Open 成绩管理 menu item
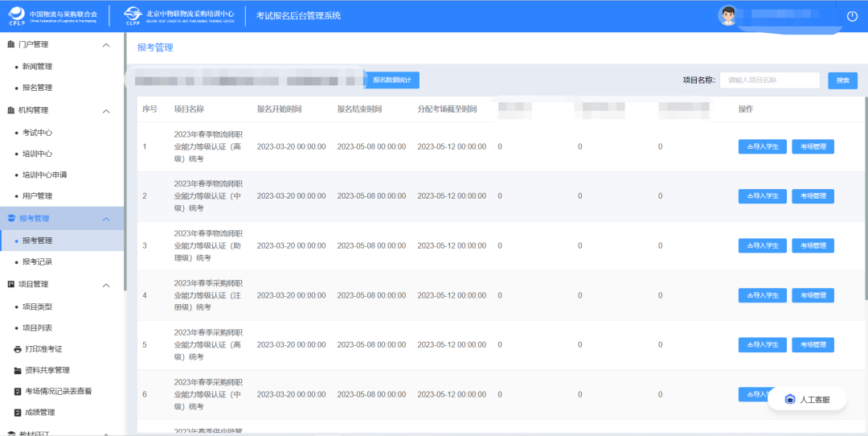This screenshot has width=868, height=436. [40, 412]
